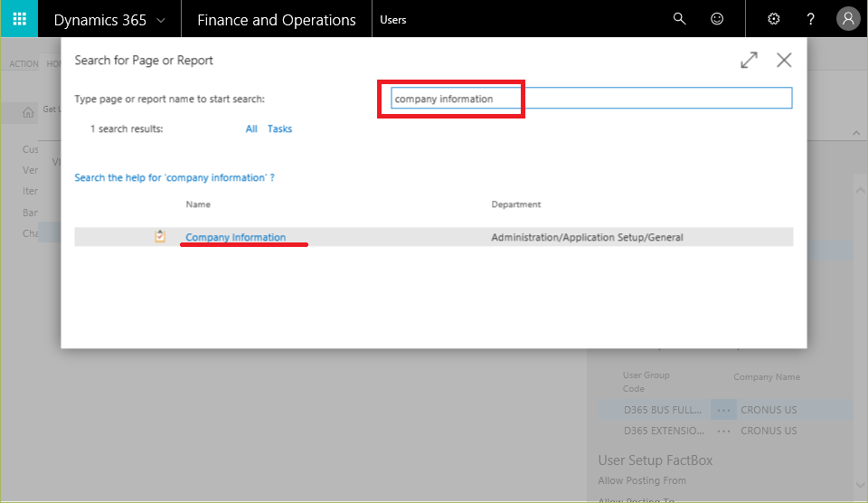Open the app launcher waffle menu
The height and width of the screenshot is (503, 868).
[x=19, y=19]
